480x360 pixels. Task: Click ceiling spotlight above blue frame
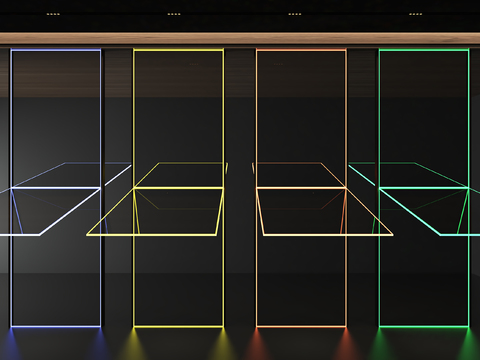[x=53, y=14]
